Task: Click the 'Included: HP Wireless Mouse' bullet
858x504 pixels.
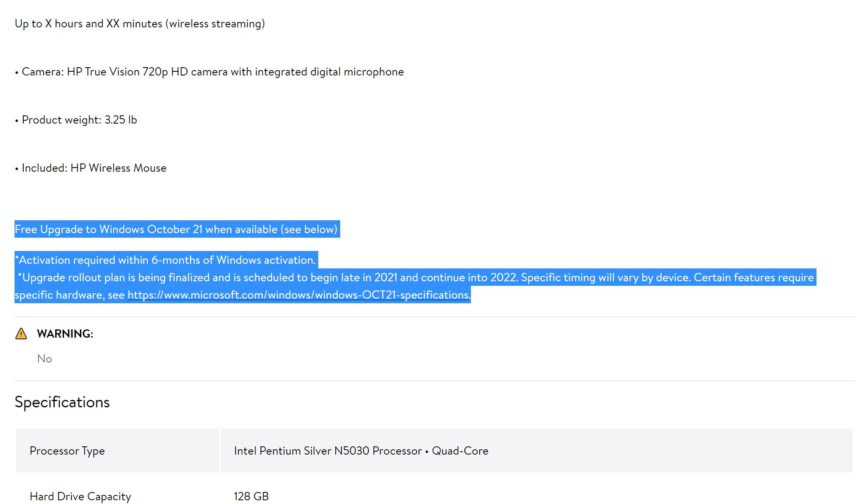Action: tap(90, 168)
